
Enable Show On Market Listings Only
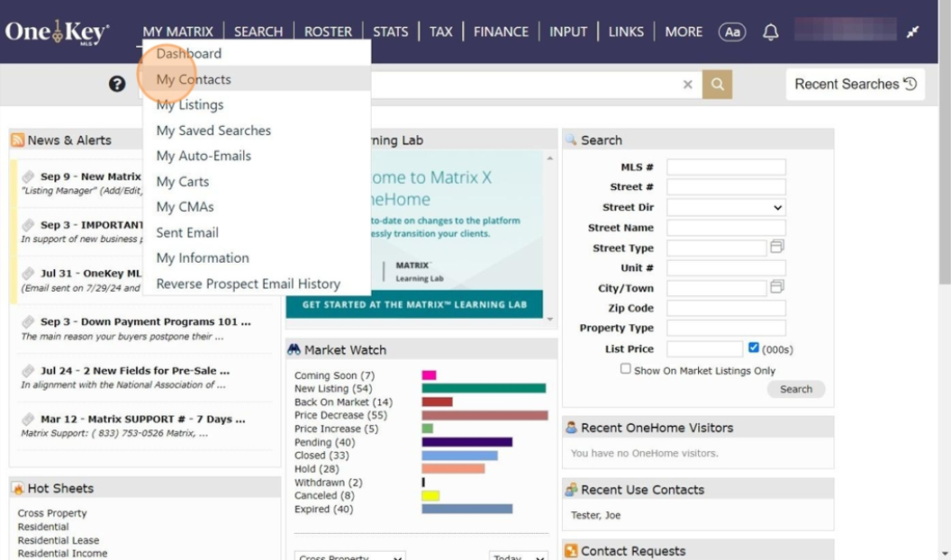pos(625,368)
